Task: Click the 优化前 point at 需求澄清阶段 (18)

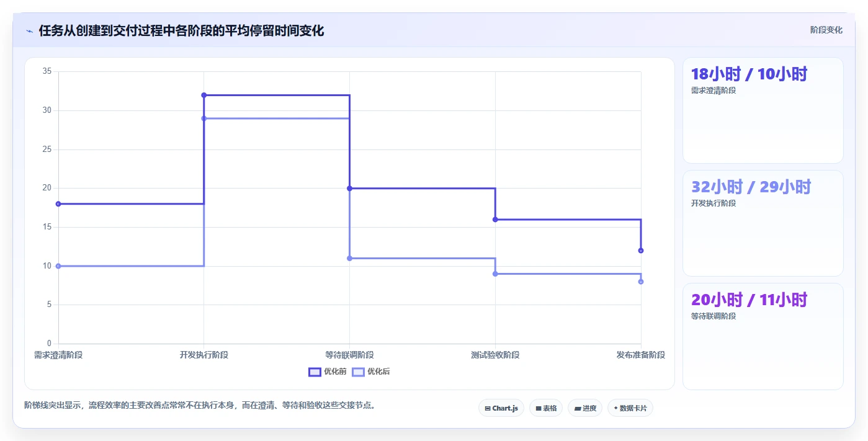Action: coord(58,203)
